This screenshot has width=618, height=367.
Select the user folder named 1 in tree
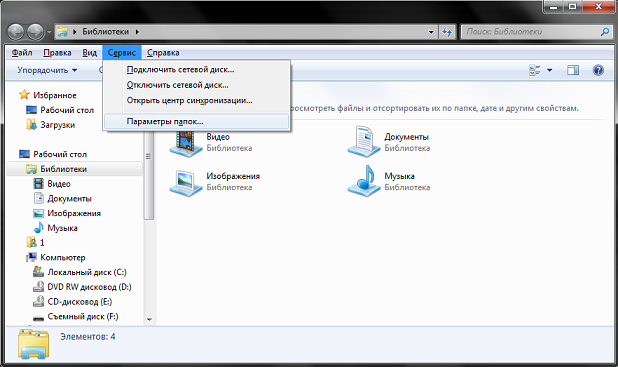pyautogui.click(x=42, y=242)
